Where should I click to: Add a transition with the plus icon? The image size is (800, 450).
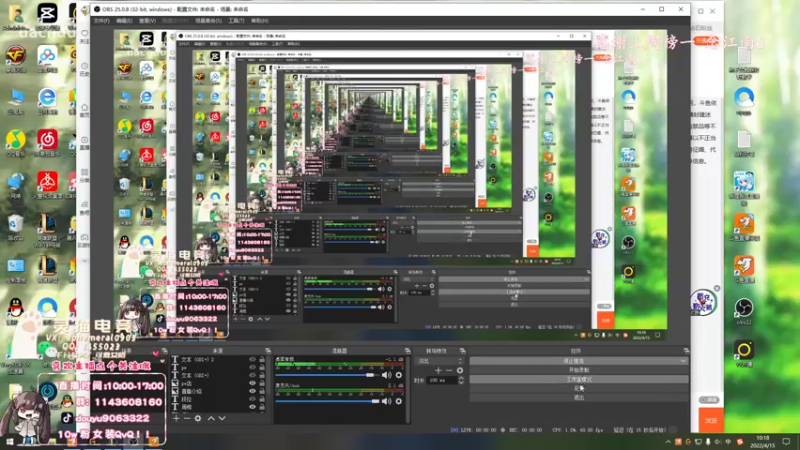click(438, 370)
